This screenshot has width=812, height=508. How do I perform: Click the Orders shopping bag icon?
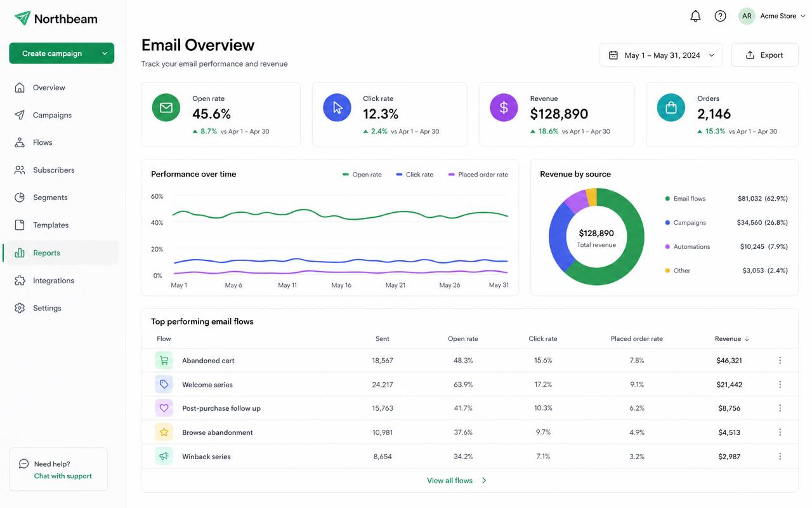pos(671,108)
